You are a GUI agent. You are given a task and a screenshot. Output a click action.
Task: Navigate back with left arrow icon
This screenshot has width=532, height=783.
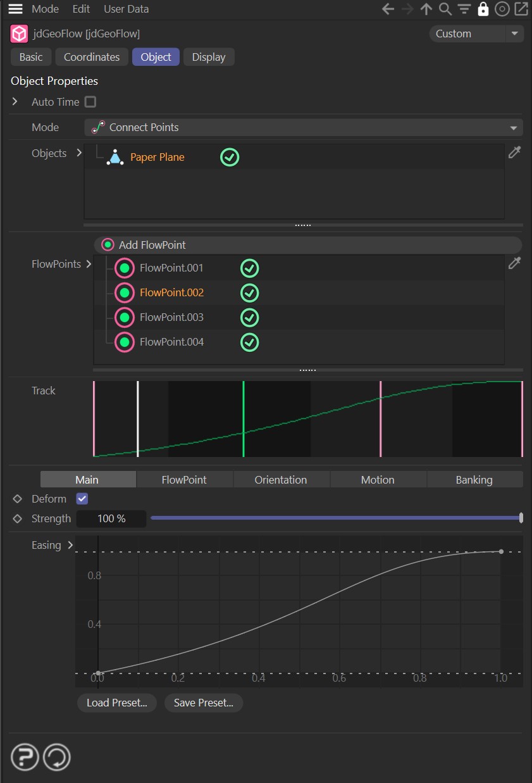(x=388, y=9)
